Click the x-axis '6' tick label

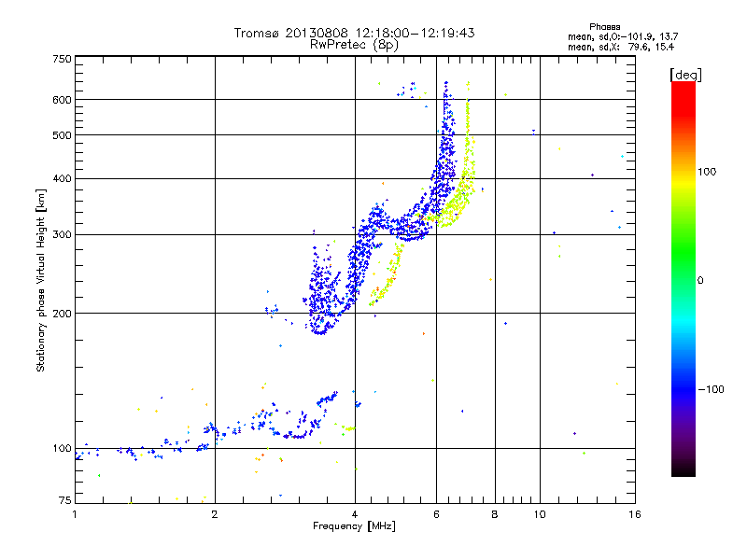coord(436,514)
